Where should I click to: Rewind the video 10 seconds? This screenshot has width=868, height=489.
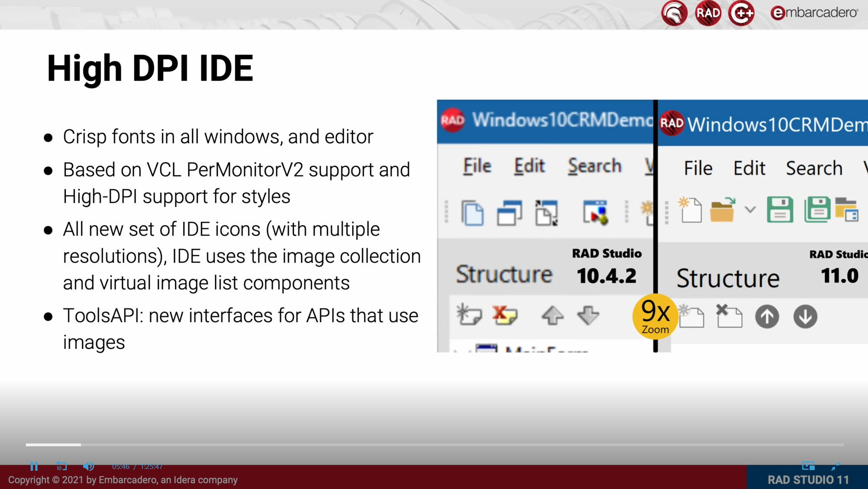click(x=61, y=466)
